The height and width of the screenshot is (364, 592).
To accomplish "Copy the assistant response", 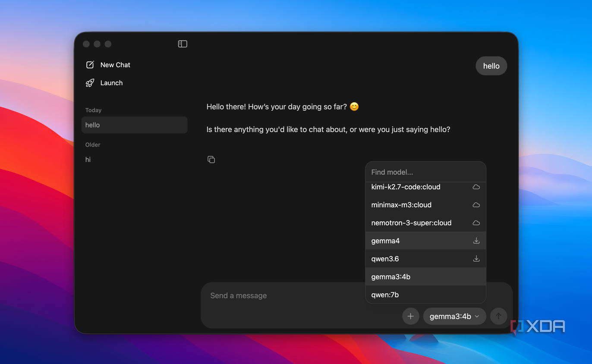I will [211, 160].
